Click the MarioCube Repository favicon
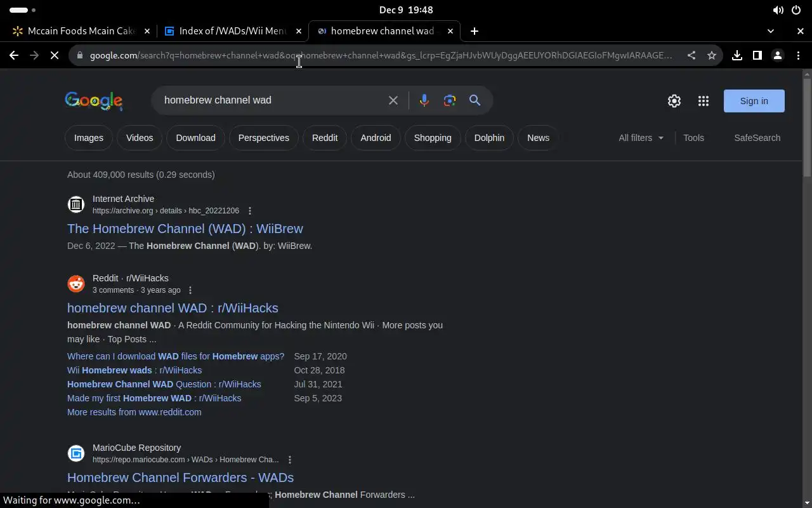Image resolution: width=812 pixels, height=508 pixels. pos(76,453)
